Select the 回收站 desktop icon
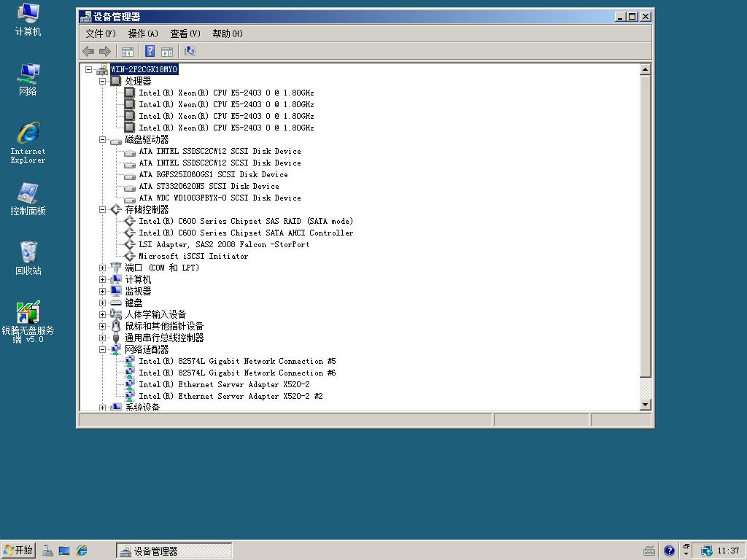747x560 pixels. click(x=28, y=259)
